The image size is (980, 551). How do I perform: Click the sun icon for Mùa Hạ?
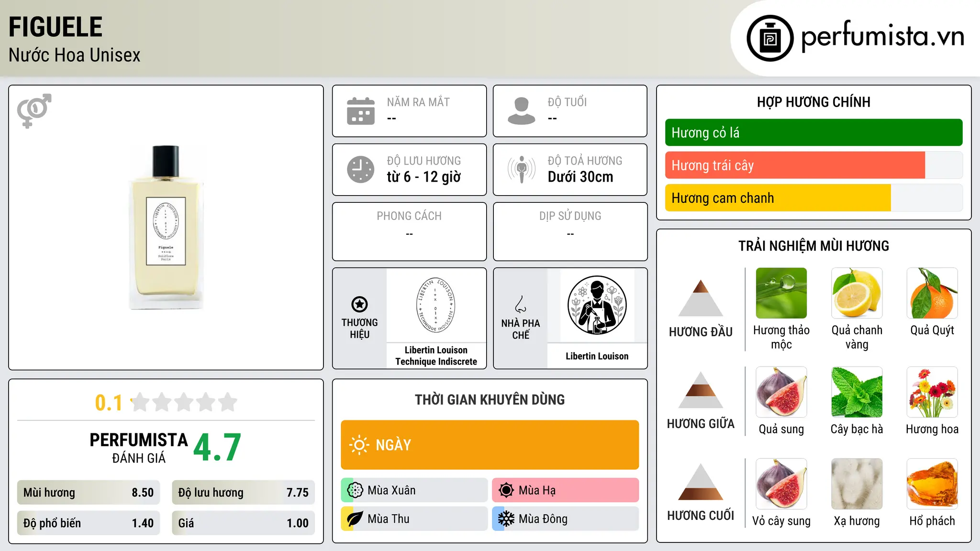[506, 490]
